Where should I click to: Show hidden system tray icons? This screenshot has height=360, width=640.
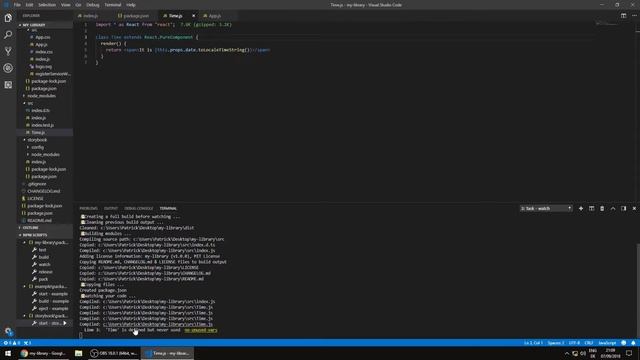[567, 353]
